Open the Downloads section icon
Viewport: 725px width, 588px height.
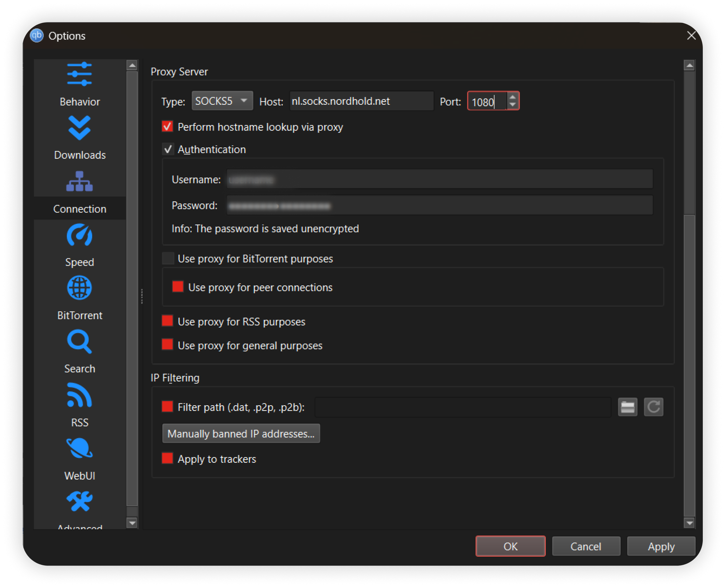click(79, 128)
